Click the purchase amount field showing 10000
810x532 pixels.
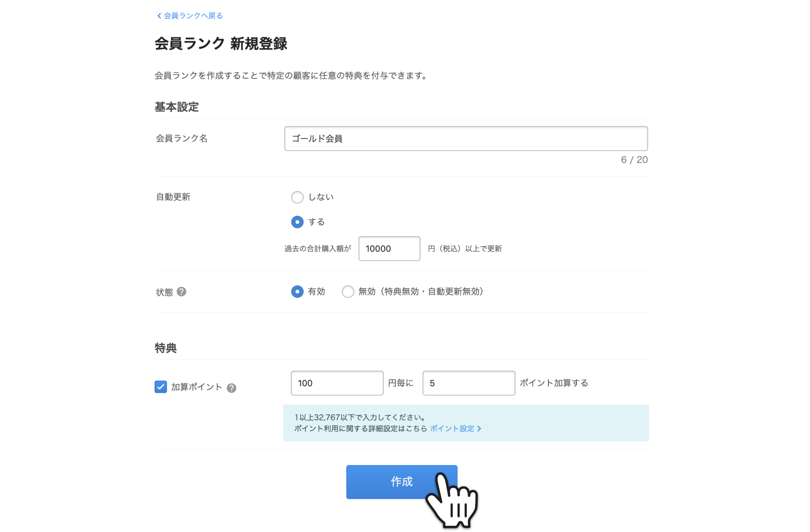(x=389, y=249)
